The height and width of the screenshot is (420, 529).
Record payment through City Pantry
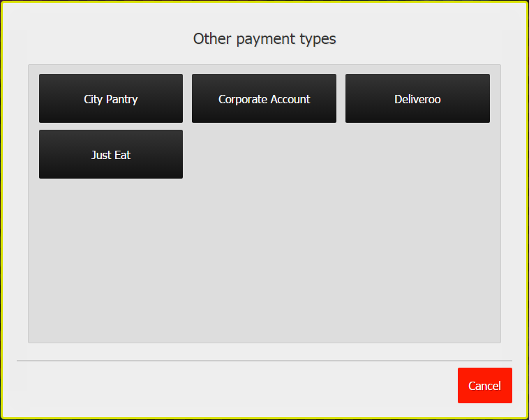pyautogui.click(x=111, y=98)
